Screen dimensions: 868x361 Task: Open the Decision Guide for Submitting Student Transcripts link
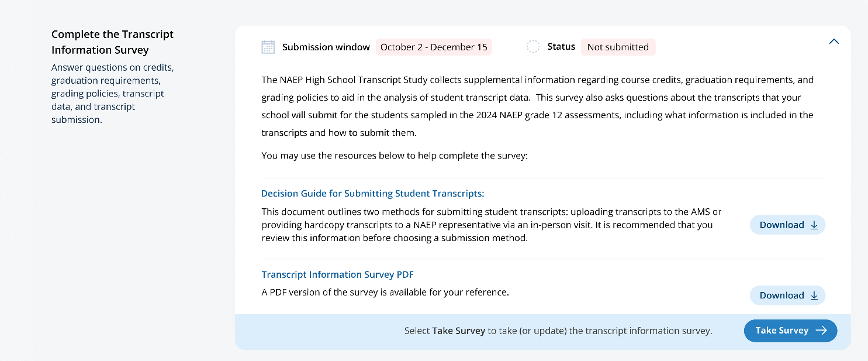pyautogui.click(x=373, y=194)
